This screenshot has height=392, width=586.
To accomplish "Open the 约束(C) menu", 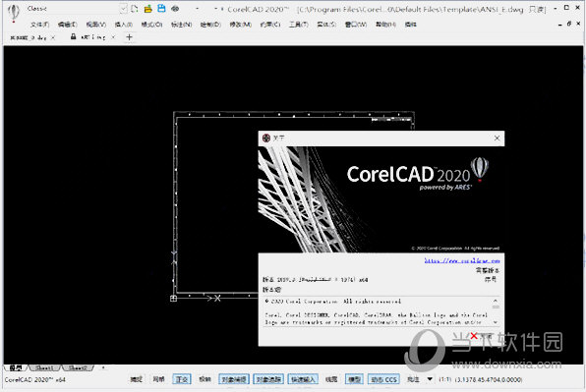I will coord(270,25).
